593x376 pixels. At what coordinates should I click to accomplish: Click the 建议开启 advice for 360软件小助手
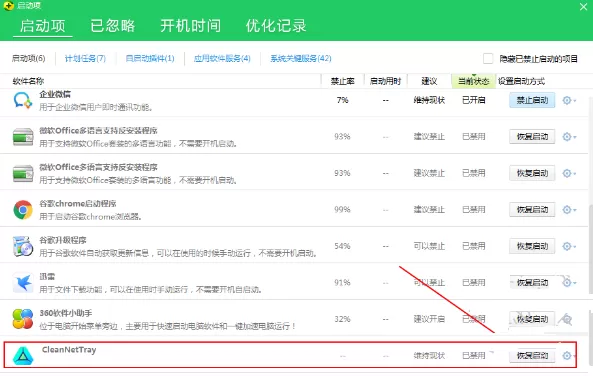coord(429,319)
